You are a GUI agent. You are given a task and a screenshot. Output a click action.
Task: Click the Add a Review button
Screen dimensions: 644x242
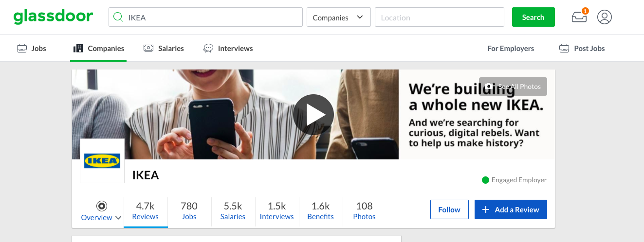click(511, 209)
